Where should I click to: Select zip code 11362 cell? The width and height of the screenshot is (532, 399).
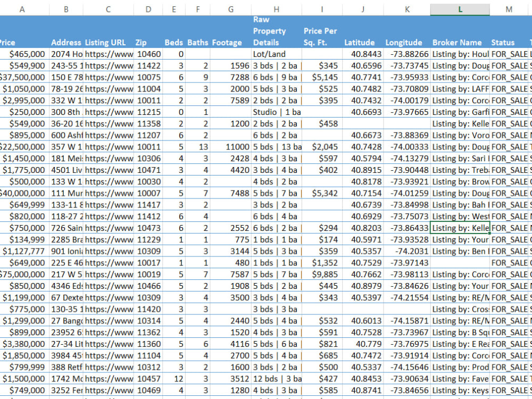[148, 332]
